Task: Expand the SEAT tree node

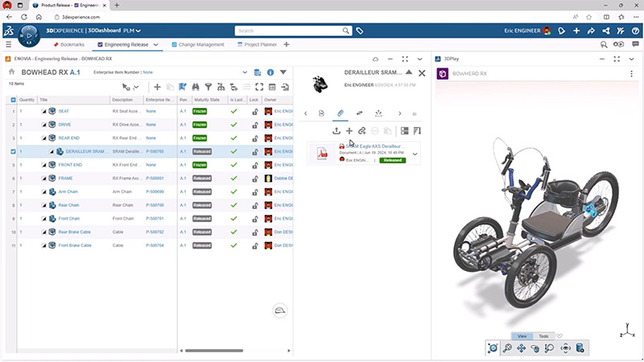Action: pyautogui.click(x=44, y=112)
